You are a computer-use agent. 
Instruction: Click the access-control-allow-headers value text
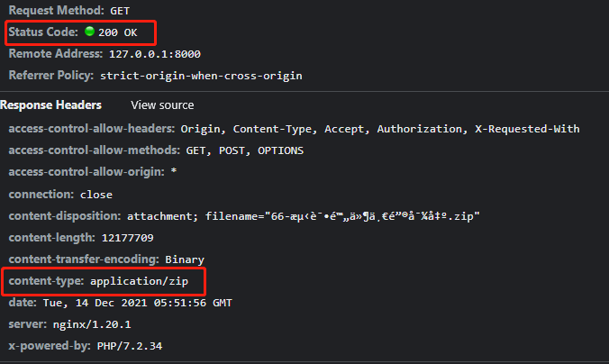pyautogui.click(x=379, y=129)
